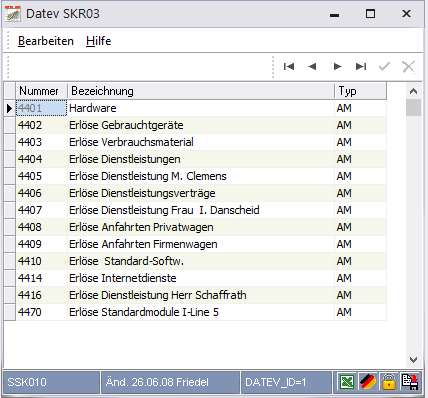The image size is (428, 398).
Task: Click the scroll up arrow
Action: coord(413,91)
